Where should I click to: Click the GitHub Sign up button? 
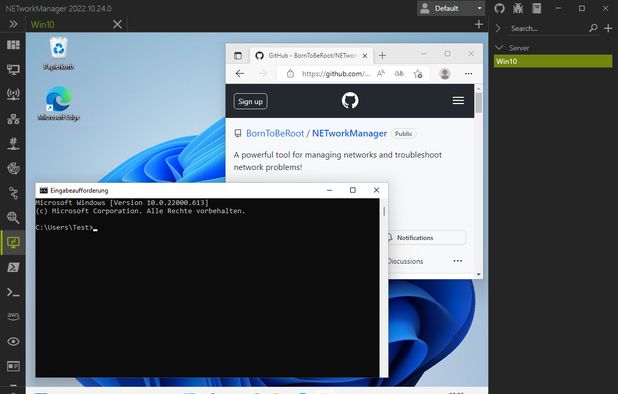[x=250, y=101]
